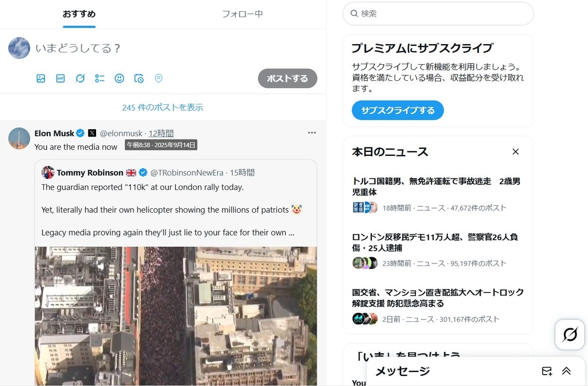
Task: Open Elon Musk's profile avatar
Action: pos(19,139)
